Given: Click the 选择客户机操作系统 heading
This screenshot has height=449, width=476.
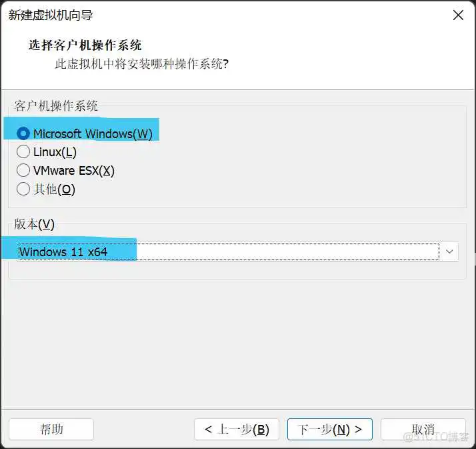Looking at the screenshot, I should (x=85, y=45).
